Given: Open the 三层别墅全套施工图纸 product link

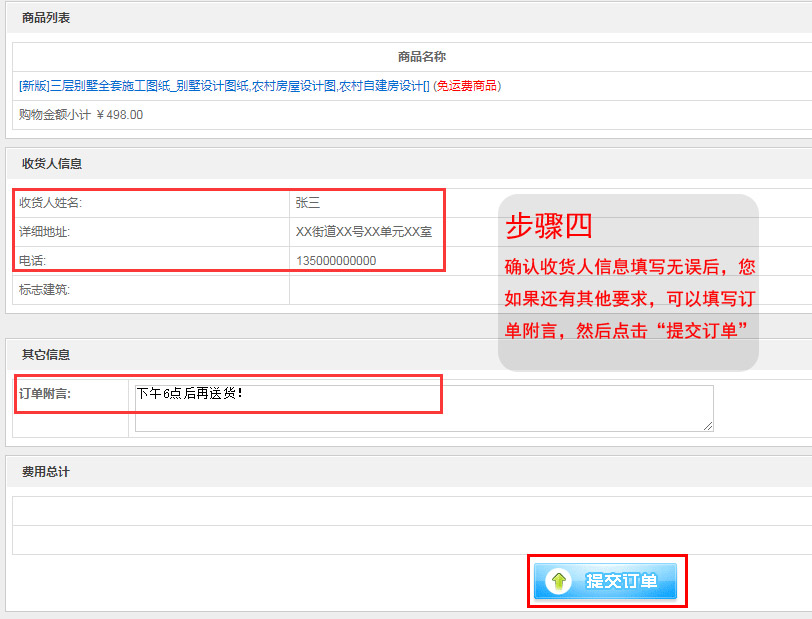Looking at the screenshot, I should point(223,86).
